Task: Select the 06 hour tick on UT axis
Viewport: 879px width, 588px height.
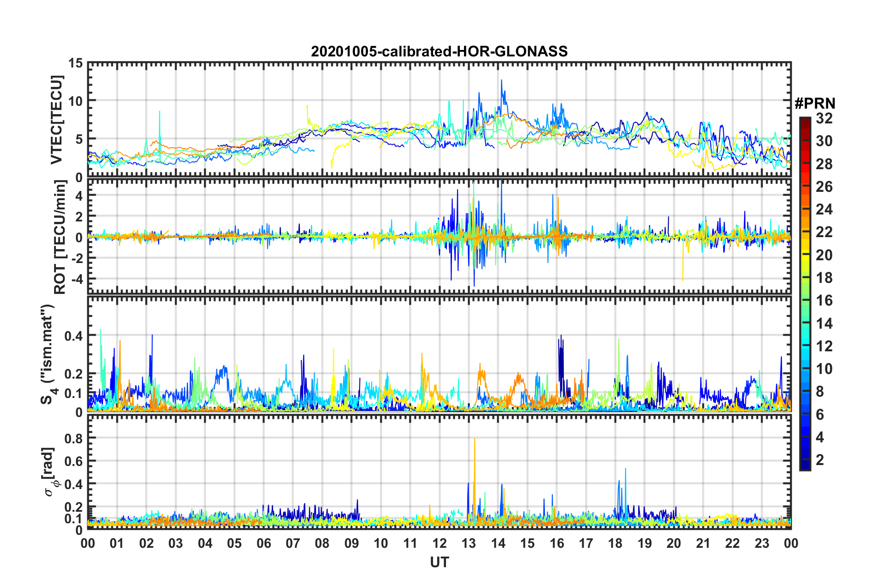Action: click(264, 543)
